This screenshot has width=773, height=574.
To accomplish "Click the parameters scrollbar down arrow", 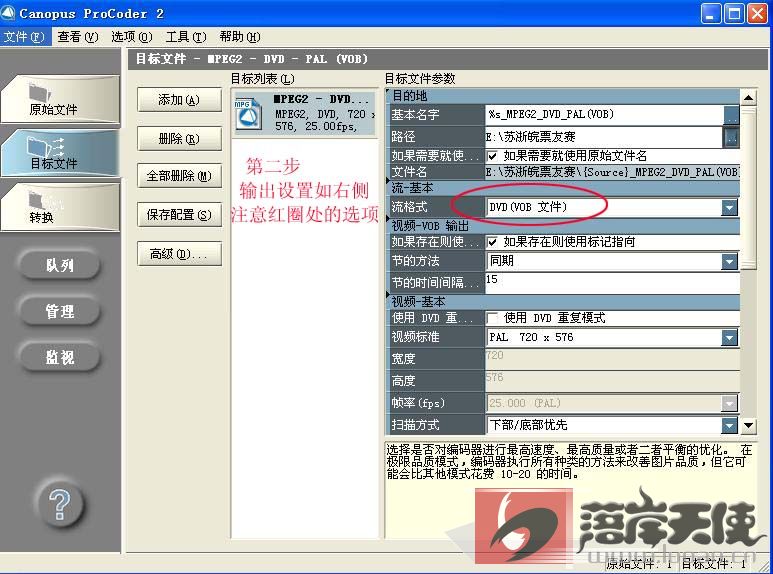I will tap(749, 425).
